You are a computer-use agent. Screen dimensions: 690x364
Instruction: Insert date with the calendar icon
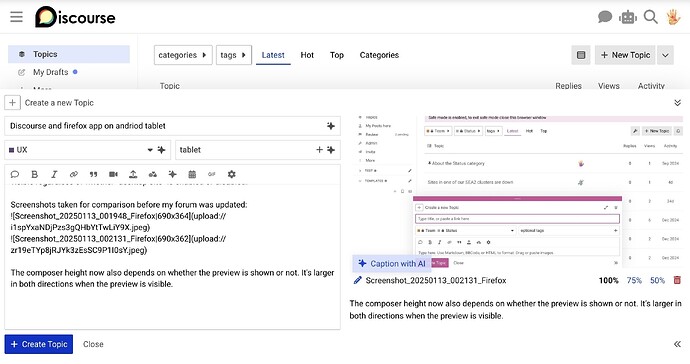(x=192, y=174)
